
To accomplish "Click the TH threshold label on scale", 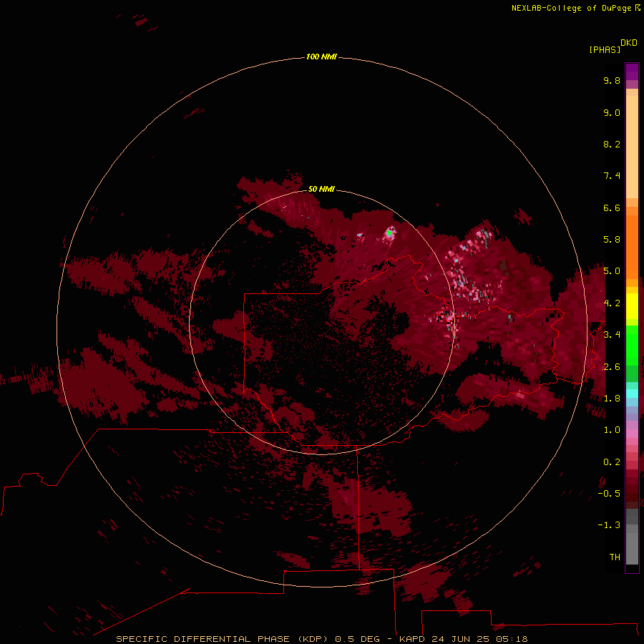I will [x=615, y=557].
